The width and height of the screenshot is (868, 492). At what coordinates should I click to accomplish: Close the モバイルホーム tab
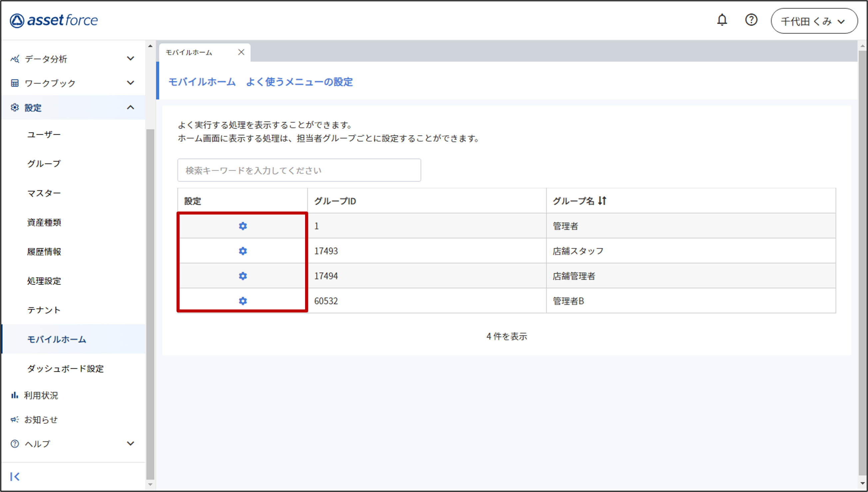tap(241, 52)
